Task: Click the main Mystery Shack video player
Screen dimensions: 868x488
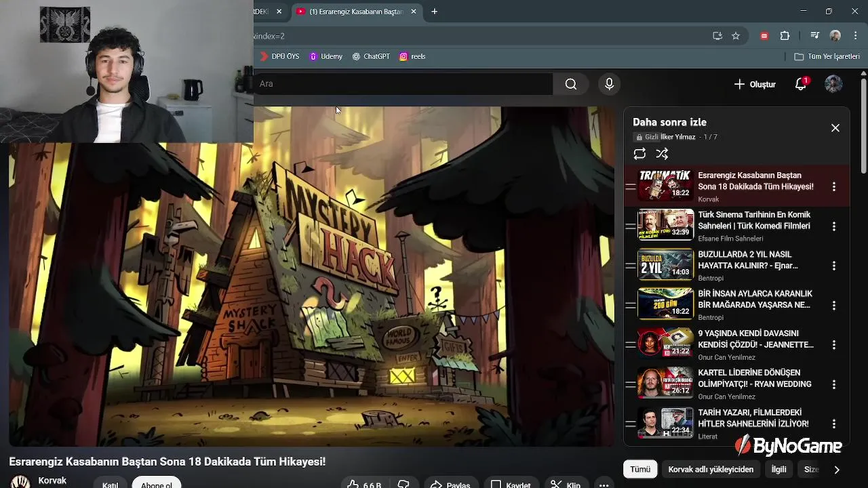Action: [x=312, y=277]
